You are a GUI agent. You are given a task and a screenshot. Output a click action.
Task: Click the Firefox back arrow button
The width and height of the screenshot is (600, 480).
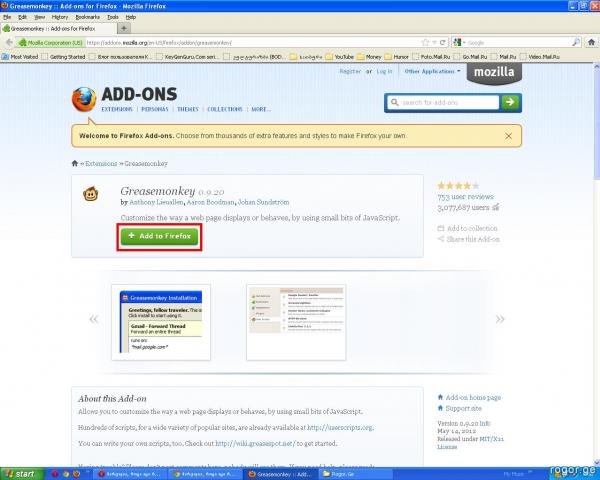(x=9, y=42)
